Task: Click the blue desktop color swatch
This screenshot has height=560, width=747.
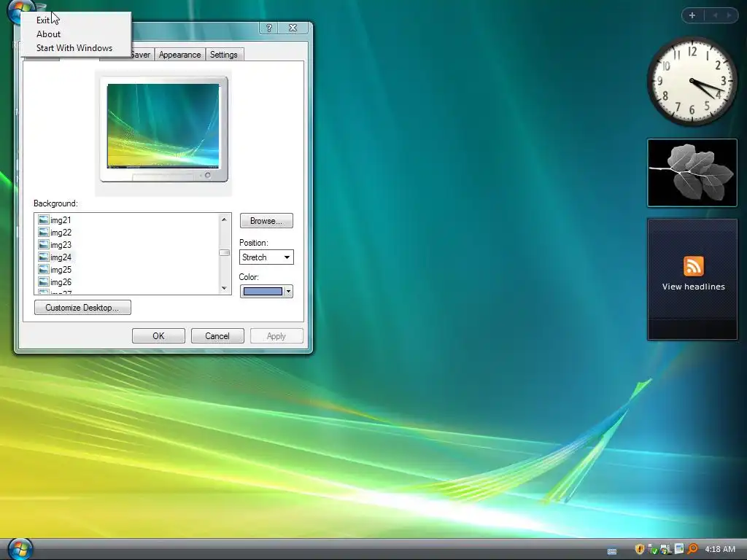Action: [263, 291]
